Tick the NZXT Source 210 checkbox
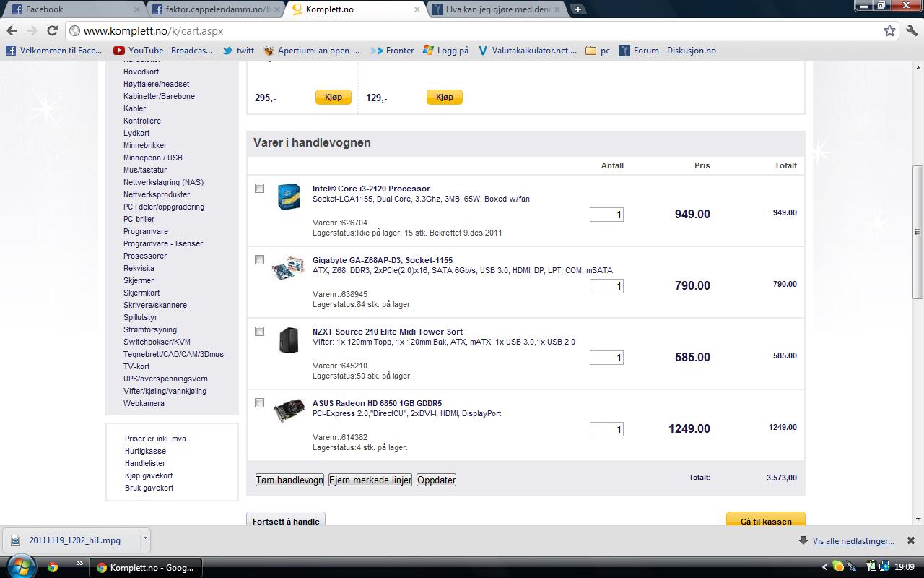 coord(260,332)
